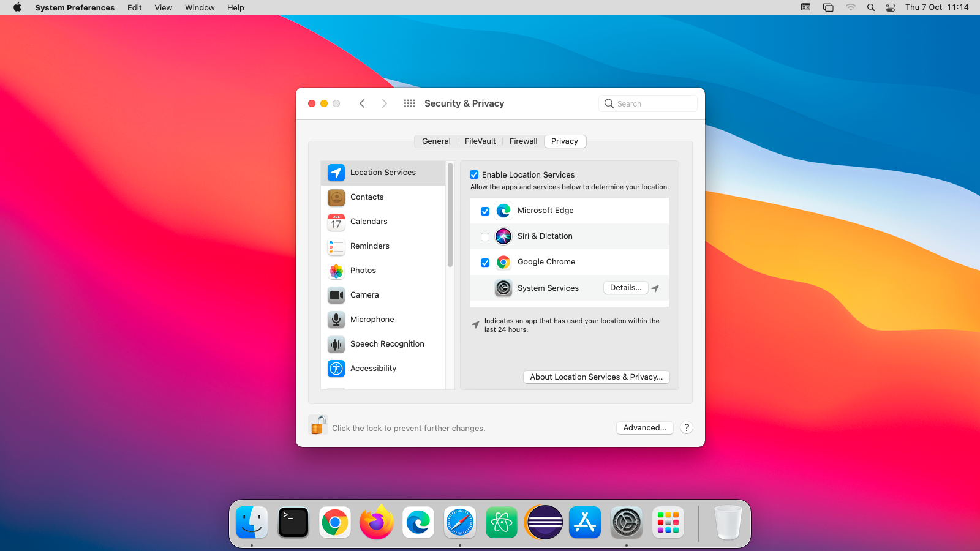The height and width of the screenshot is (551, 980).
Task: Open the Photos privacy category
Action: click(x=363, y=271)
